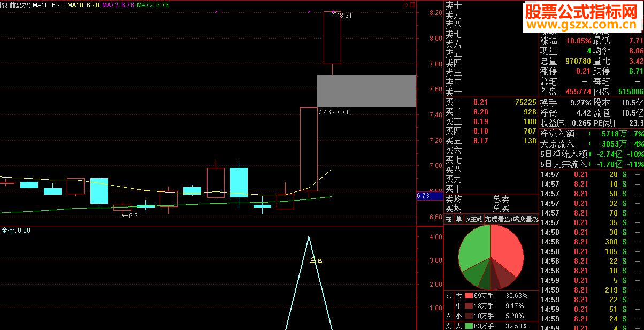Select the 买一 row with 75225 volume
The width and height of the screenshot is (644, 330).
click(x=491, y=102)
